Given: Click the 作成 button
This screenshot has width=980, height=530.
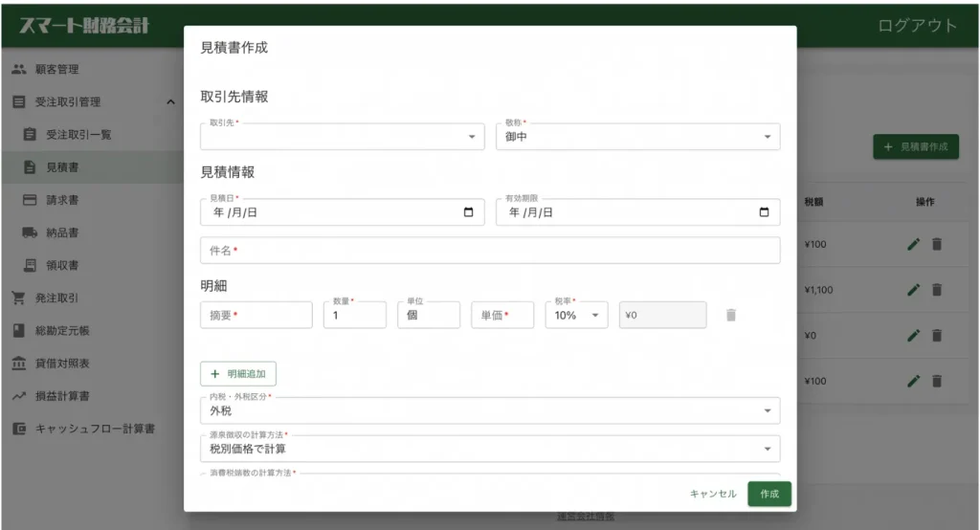Looking at the screenshot, I should tap(769, 494).
